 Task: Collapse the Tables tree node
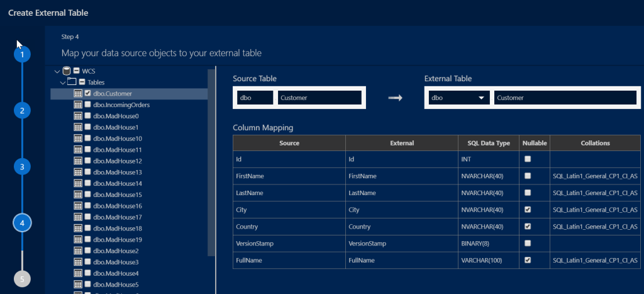[x=62, y=82]
